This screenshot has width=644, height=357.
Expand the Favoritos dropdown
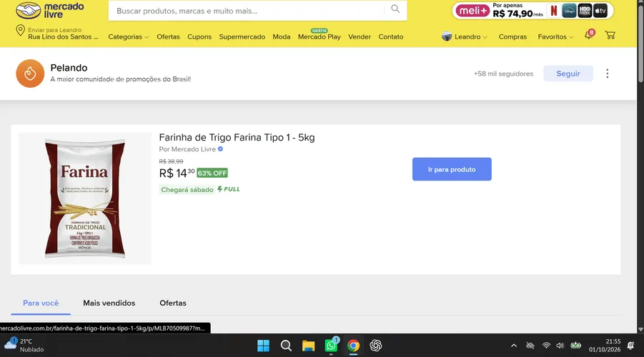[555, 36]
